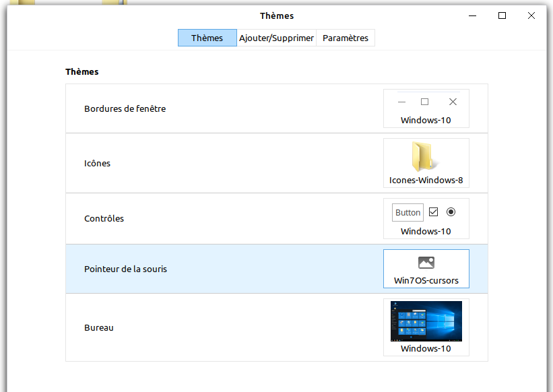The height and width of the screenshot is (392, 553).
Task: Select the Pointeur de la souris row label
Action: point(125,269)
